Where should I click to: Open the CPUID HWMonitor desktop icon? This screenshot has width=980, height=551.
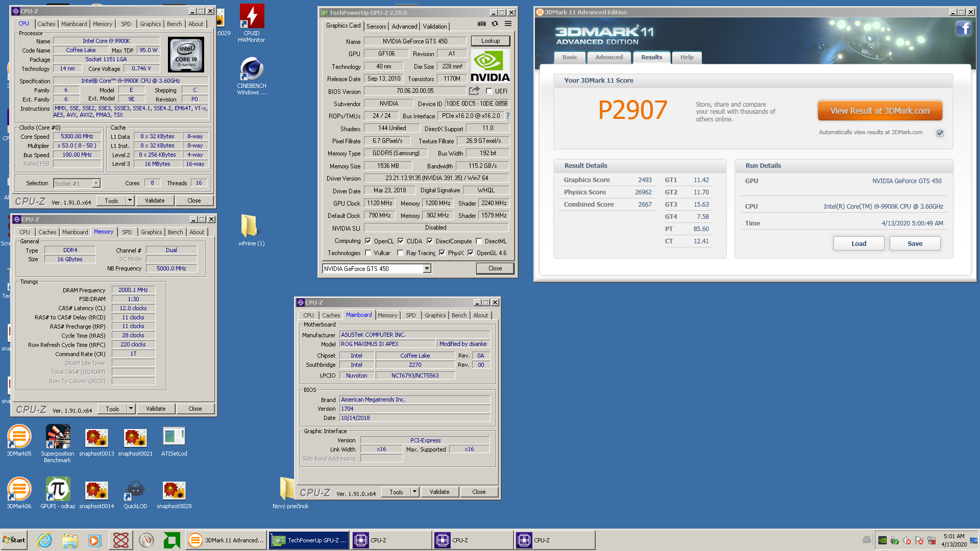[x=251, y=23]
